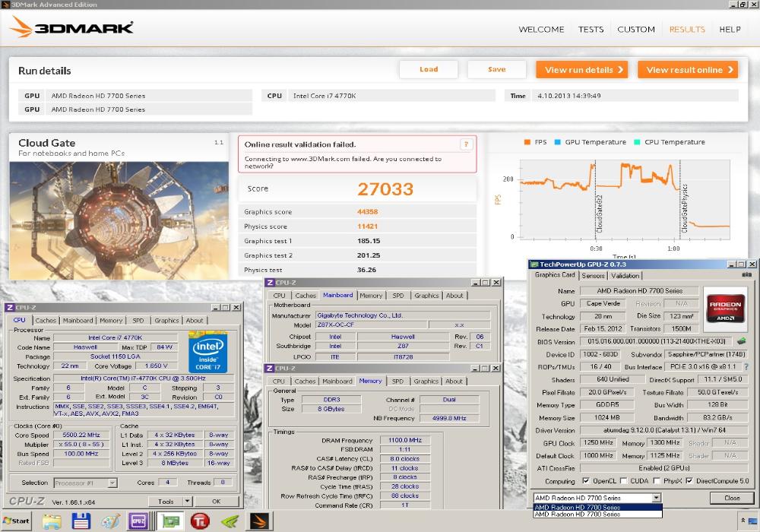Open the file explorer folder icon in taskbar

pyautogui.click(x=52, y=521)
